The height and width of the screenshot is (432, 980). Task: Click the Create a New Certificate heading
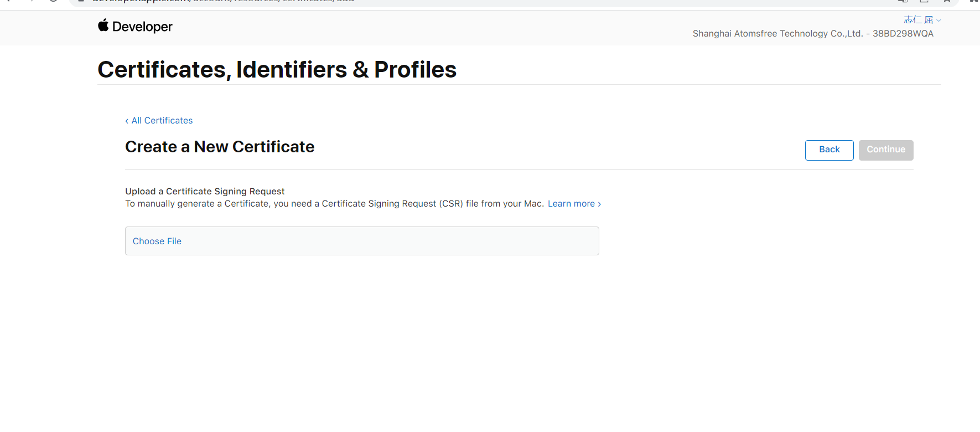220,147
